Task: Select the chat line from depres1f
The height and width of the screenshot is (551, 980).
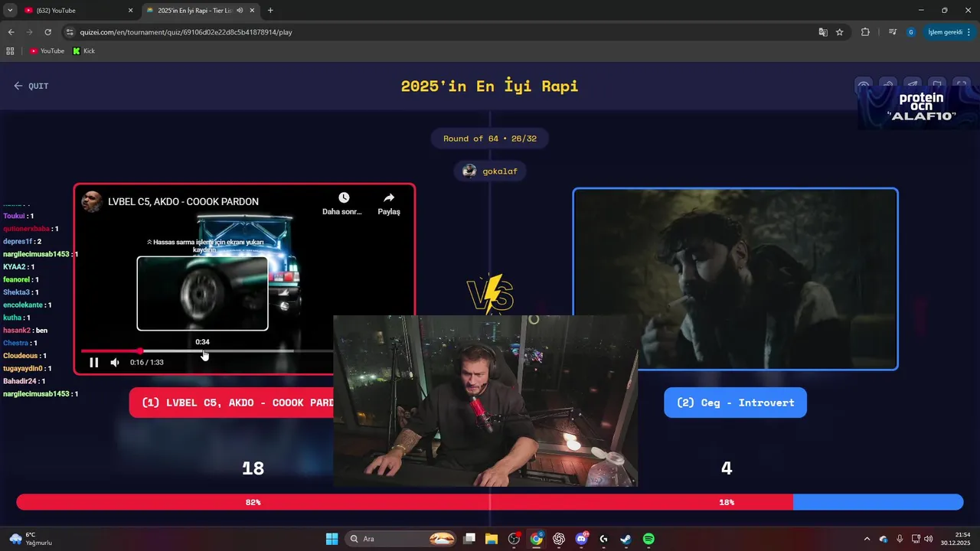Action: pyautogui.click(x=22, y=241)
